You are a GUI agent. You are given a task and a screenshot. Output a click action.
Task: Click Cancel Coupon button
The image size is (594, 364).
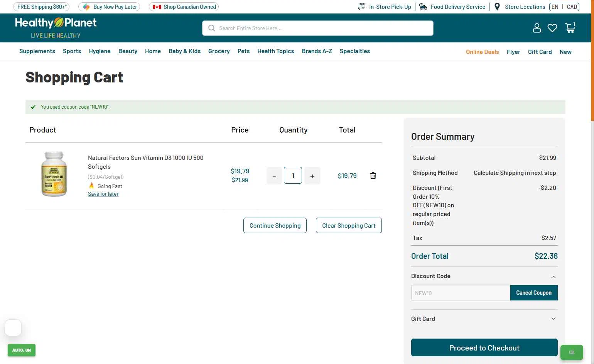(534, 293)
